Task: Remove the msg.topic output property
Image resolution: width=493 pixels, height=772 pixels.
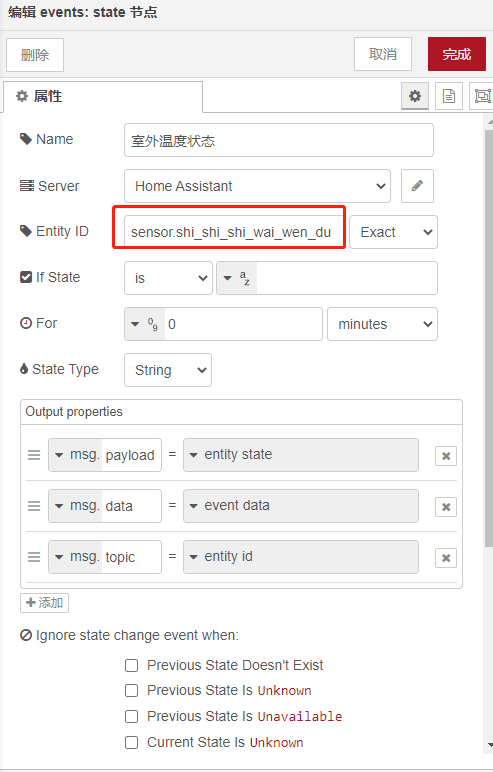Action: [x=446, y=558]
